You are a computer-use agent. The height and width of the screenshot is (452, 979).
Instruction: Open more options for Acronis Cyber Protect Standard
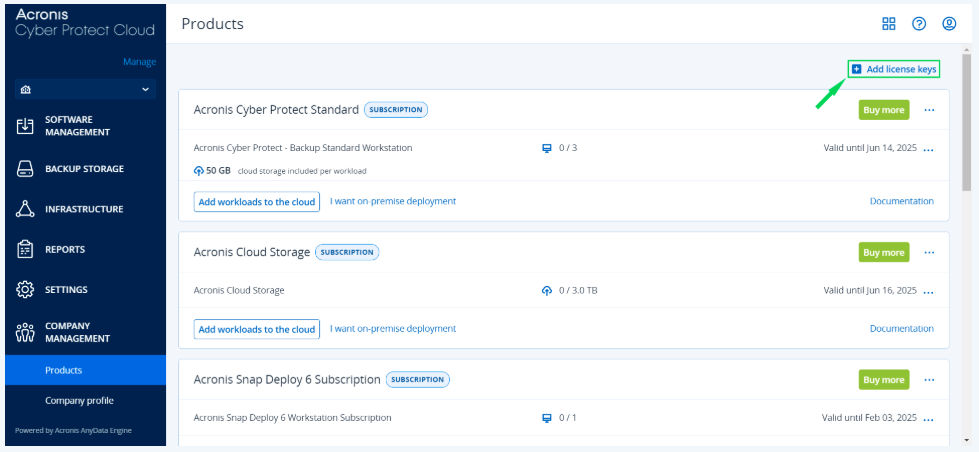929,111
